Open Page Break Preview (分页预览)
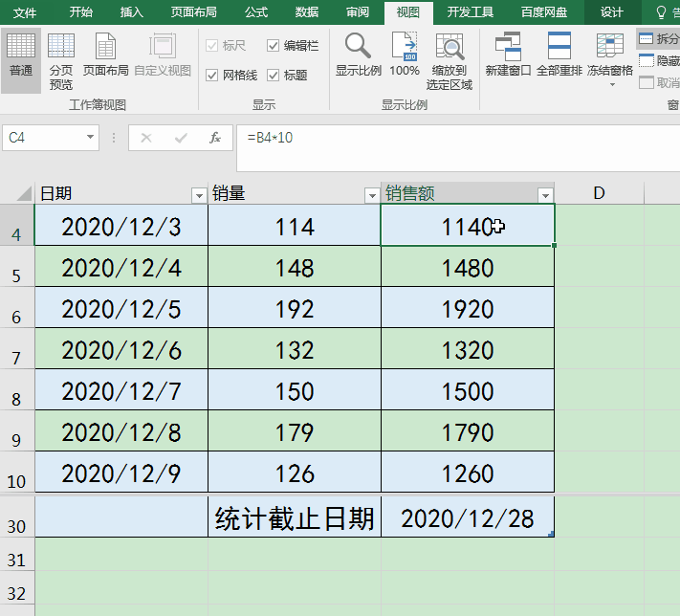 (60, 60)
